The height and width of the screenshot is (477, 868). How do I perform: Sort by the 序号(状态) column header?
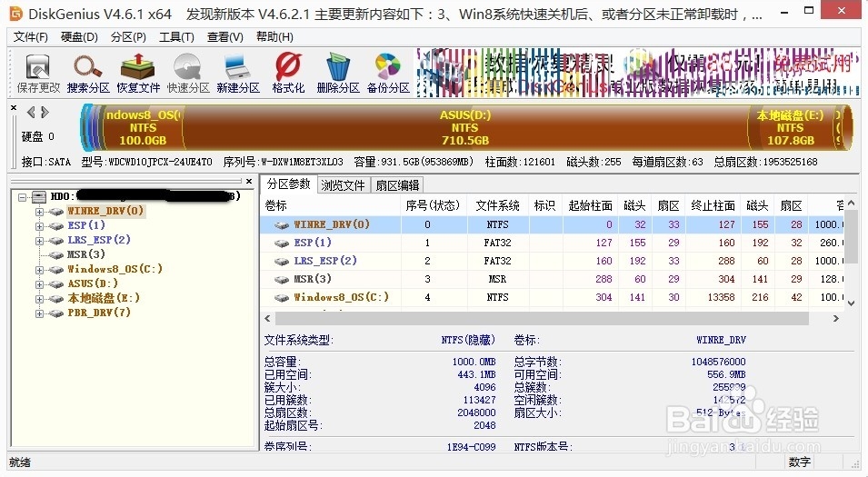pyautogui.click(x=434, y=206)
